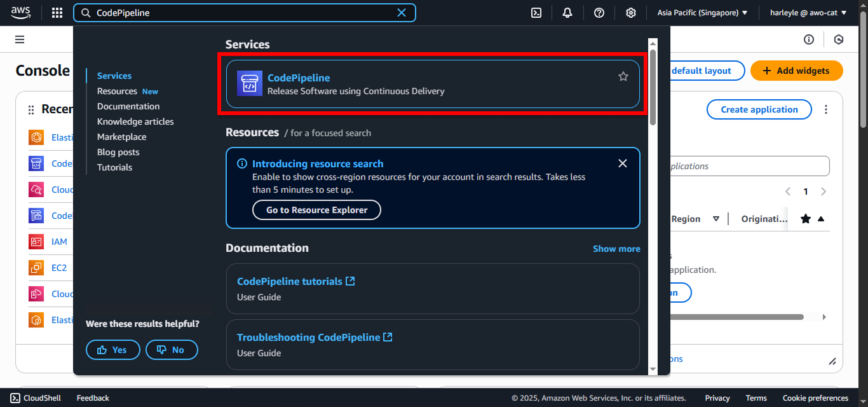Favorite CodePipeline with the star icon
Viewport: 868px width, 407px height.
(623, 76)
